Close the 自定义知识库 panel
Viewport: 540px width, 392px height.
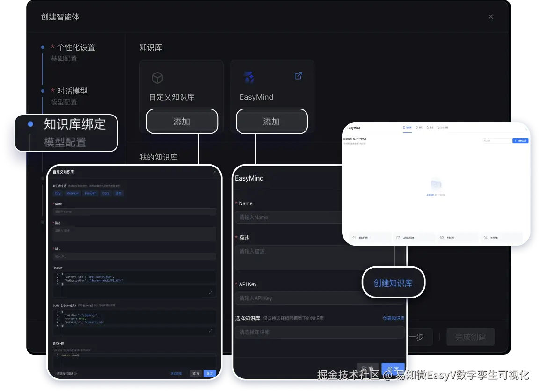(215, 172)
